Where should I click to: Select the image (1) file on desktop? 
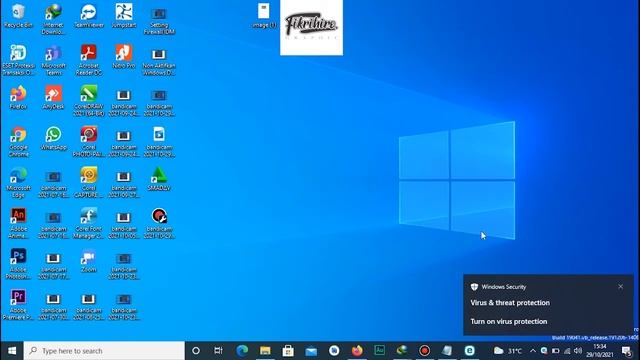pyautogui.click(x=264, y=16)
